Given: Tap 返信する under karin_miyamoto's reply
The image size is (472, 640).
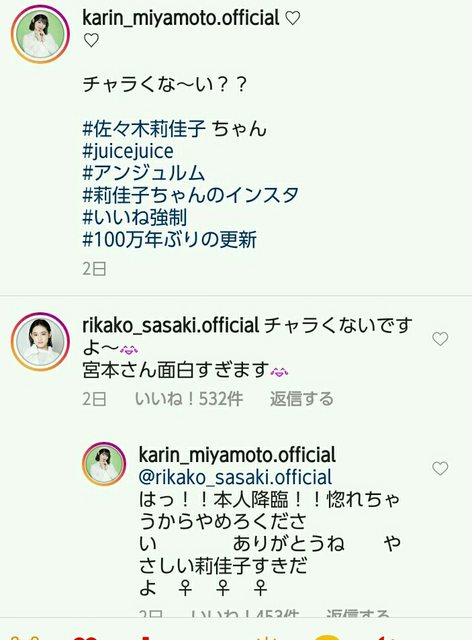Looking at the screenshot, I should coord(357,612).
